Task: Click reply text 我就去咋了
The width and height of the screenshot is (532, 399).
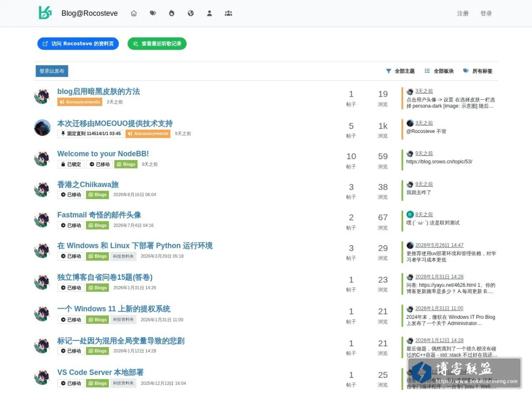Action: (x=419, y=192)
